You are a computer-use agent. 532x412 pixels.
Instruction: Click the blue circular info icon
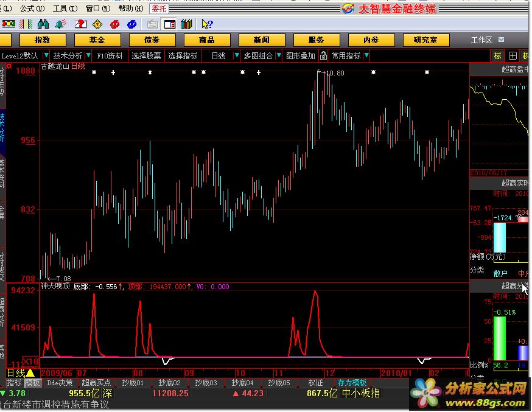[131, 24]
